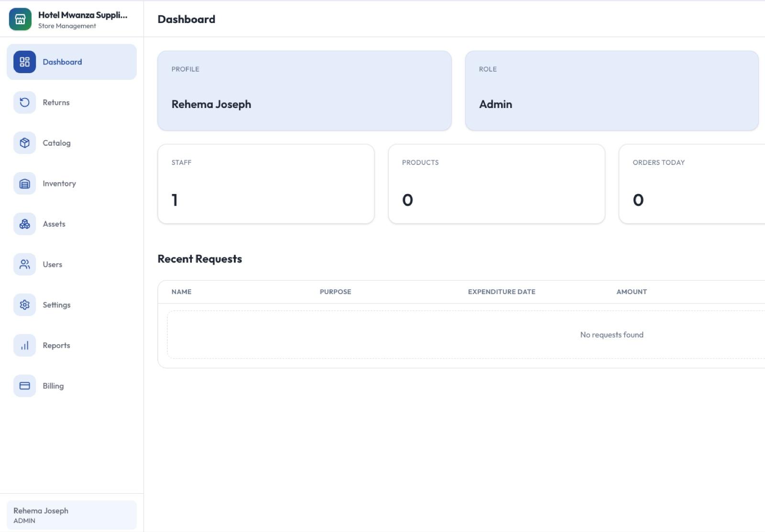Click the store logo icon beside Hotel Mwanza
Screen dimensions: 765x532
[20, 19]
